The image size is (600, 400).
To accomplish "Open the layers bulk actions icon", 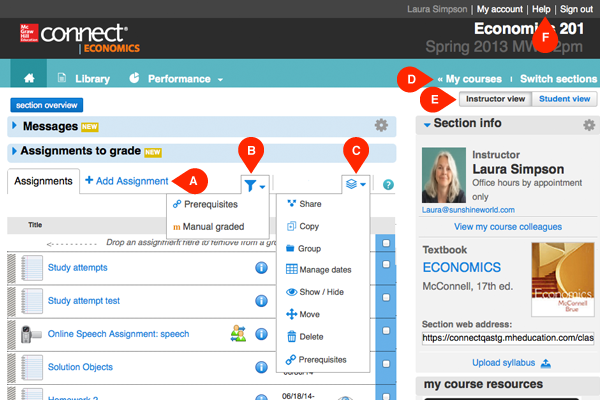I will pos(355,184).
